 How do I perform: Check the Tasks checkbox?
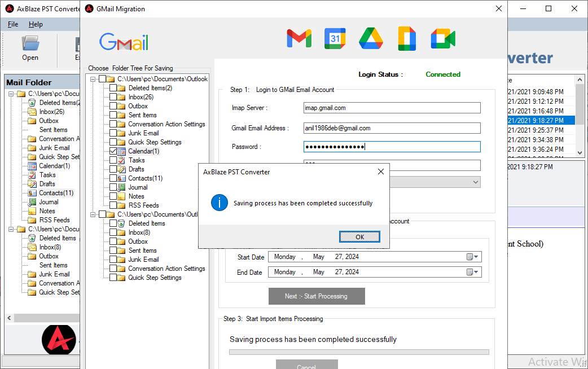(113, 160)
